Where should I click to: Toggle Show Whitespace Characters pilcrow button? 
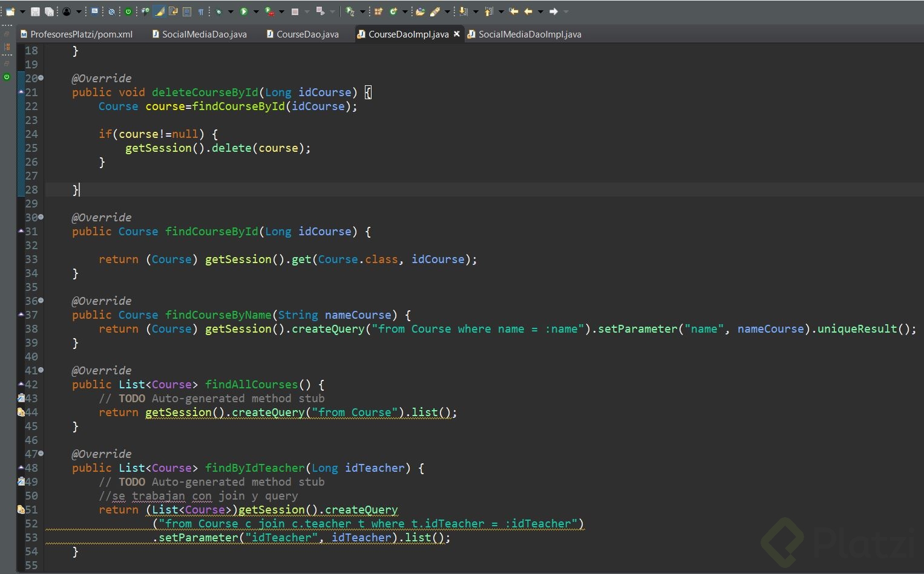201,11
